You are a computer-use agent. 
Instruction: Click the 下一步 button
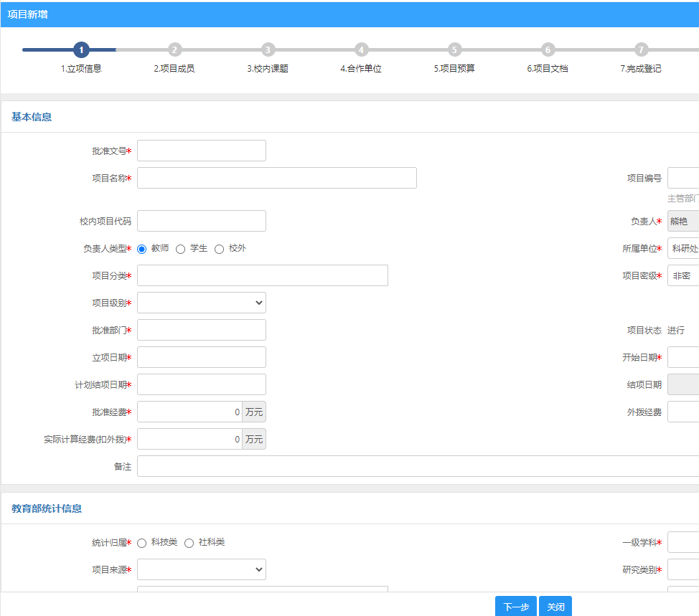click(x=515, y=607)
